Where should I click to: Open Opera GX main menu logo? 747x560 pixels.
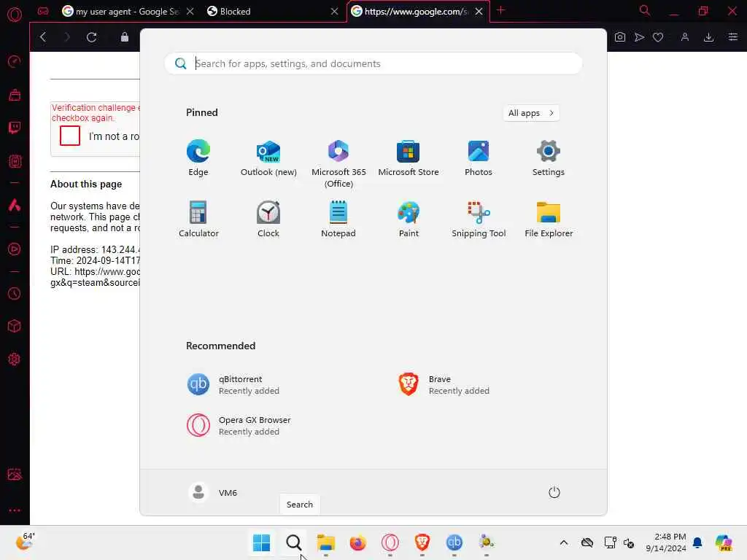click(x=15, y=15)
